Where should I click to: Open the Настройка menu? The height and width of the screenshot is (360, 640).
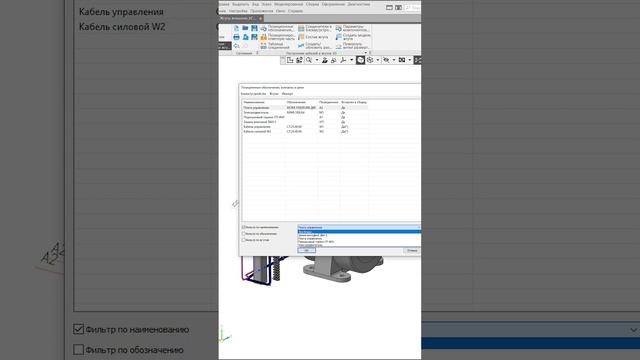(x=238, y=11)
